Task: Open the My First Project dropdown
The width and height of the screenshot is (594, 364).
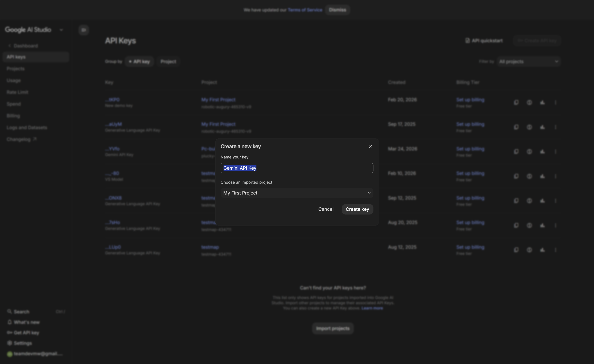Action: pyautogui.click(x=297, y=193)
